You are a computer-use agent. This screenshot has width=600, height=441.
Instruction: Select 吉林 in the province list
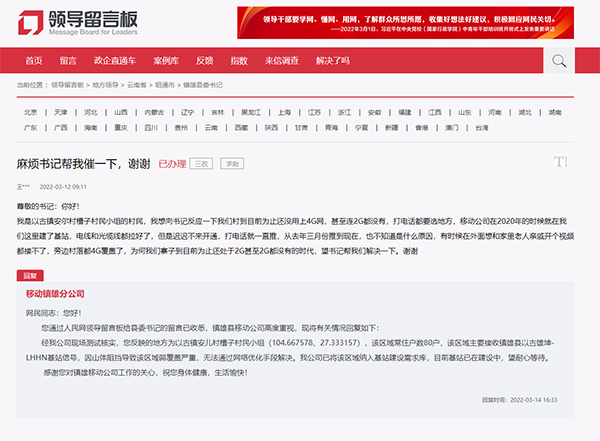[218, 112]
